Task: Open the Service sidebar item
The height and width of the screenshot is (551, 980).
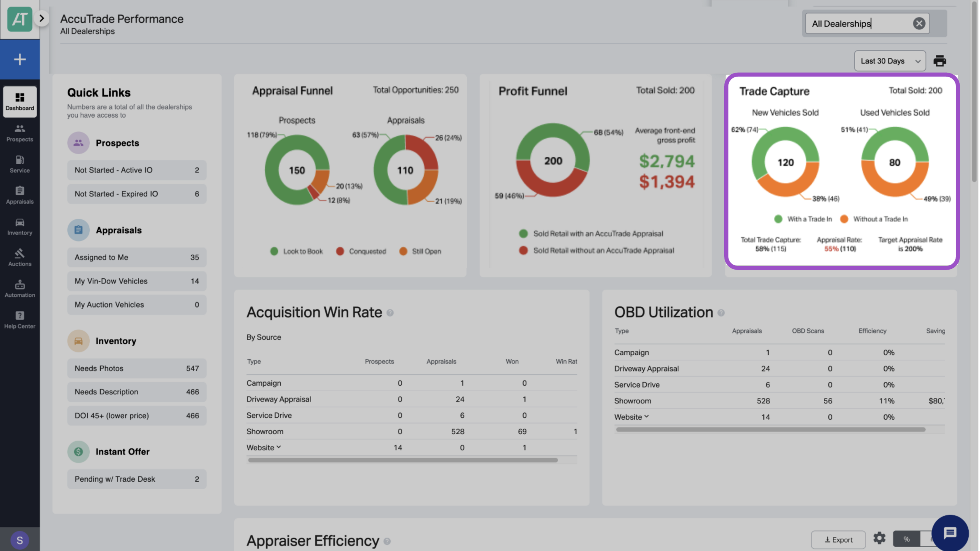Action: click(20, 164)
